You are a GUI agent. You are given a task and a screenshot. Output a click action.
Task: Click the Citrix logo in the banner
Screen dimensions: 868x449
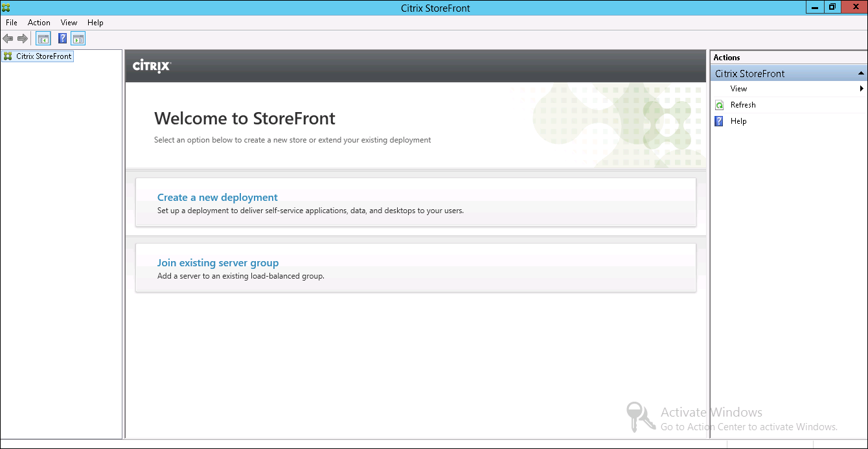coord(151,65)
